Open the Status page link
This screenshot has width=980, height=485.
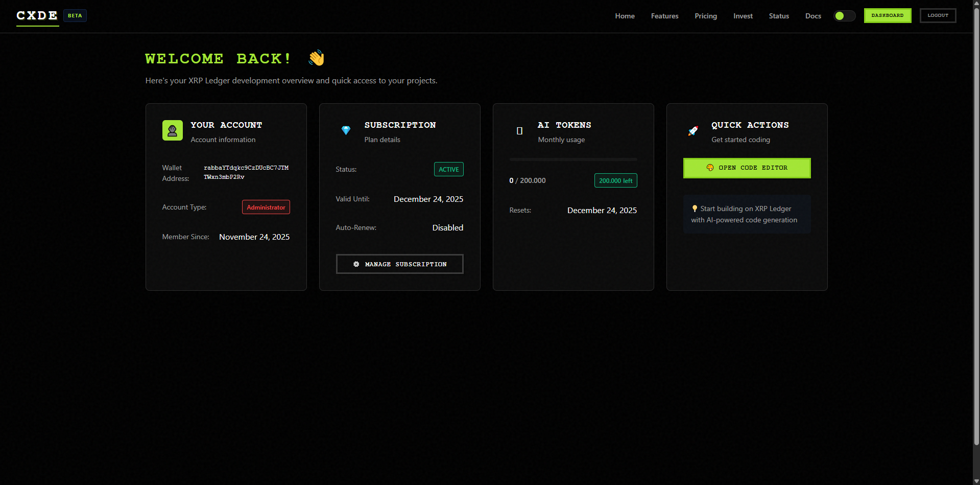click(779, 16)
